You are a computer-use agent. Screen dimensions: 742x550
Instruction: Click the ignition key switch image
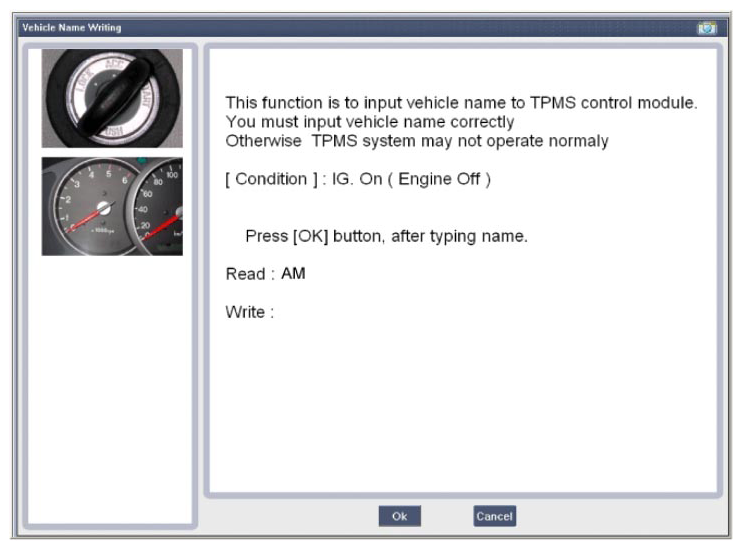coord(112,98)
